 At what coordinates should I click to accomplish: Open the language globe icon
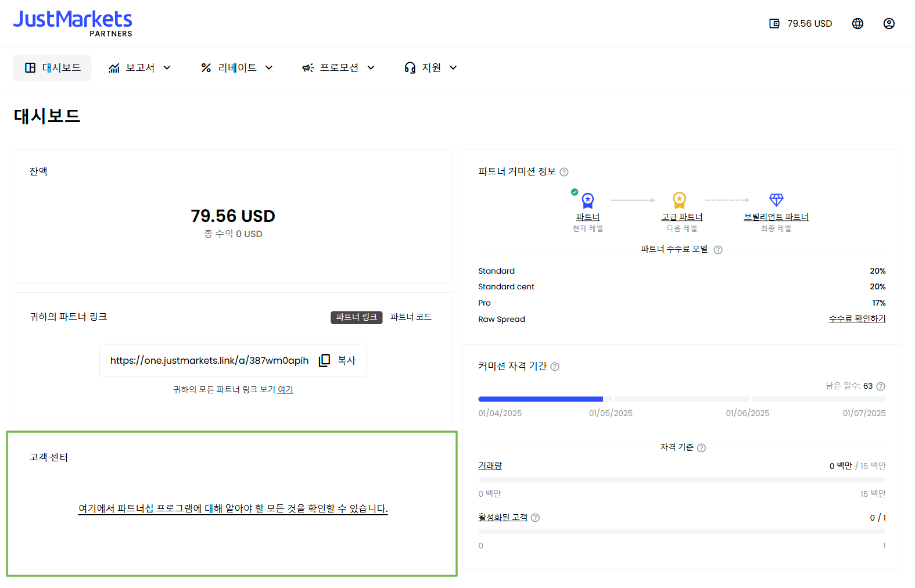click(x=857, y=24)
